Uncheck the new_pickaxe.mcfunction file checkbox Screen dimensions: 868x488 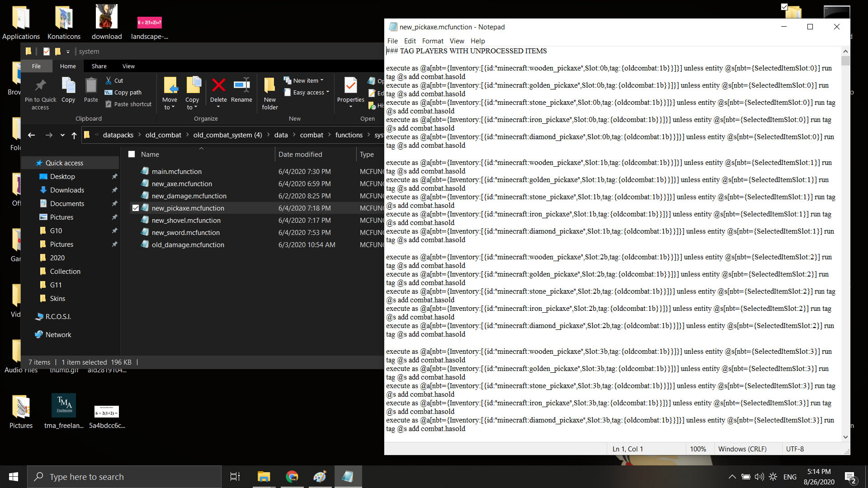pyautogui.click(x=136, y=208)
